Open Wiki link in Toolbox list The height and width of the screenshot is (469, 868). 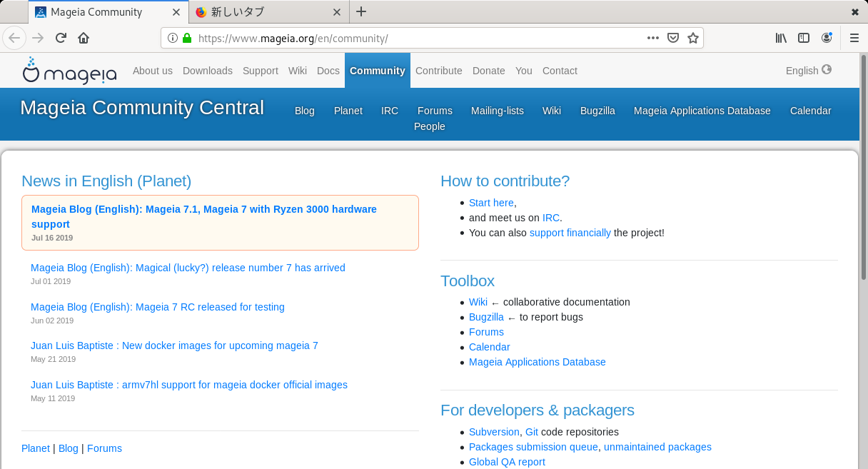tap(478, 302)
